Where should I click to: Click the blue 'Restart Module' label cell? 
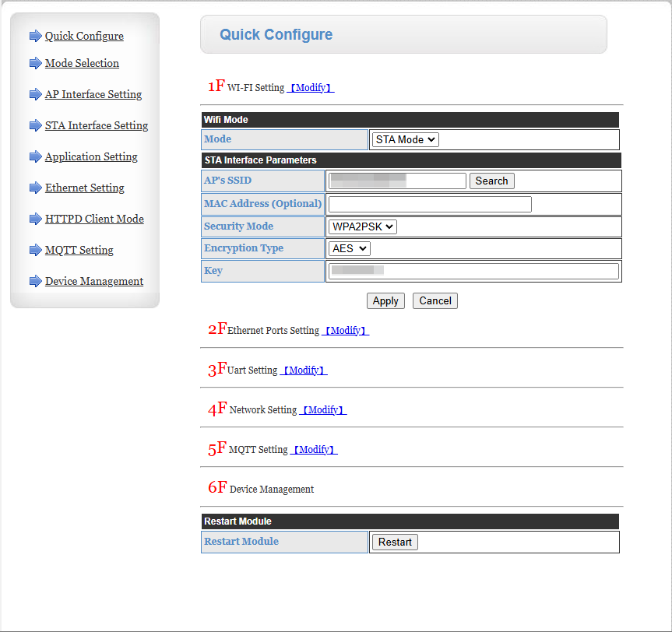click(x=284, y=542)
